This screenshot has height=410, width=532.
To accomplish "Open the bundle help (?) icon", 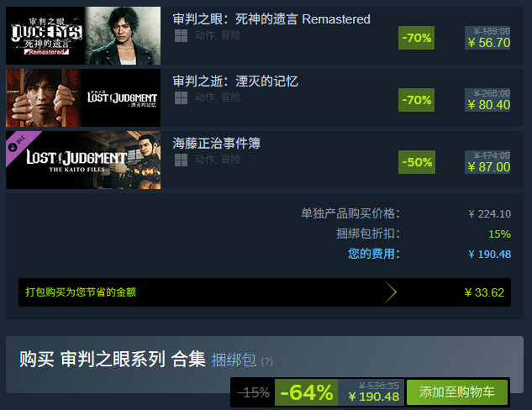I will pyautogui.click(x=267, y=361).
